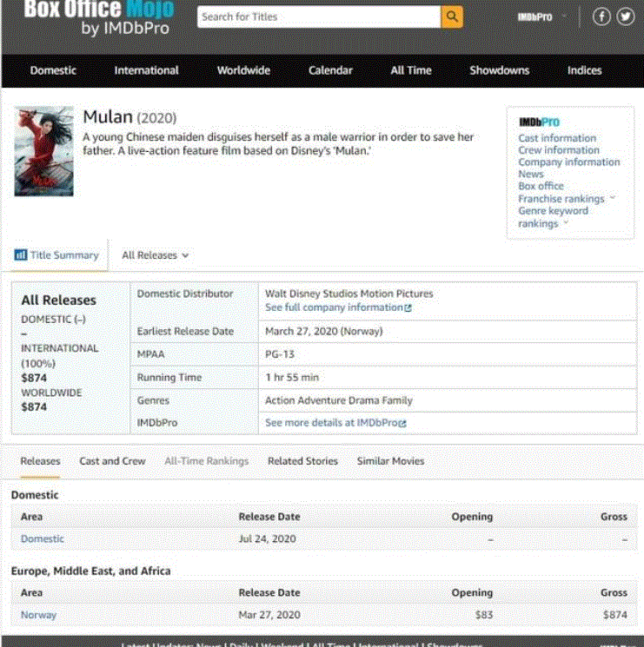Open the IMDbPro header dropdown
The width and height of the screenshot is (644, 647).
click(541, 17)
